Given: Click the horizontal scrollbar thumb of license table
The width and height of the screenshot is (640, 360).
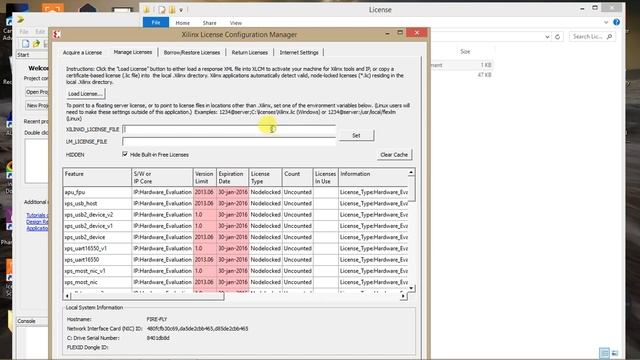Looking at the screenshot, I should (x=147, y=296).
